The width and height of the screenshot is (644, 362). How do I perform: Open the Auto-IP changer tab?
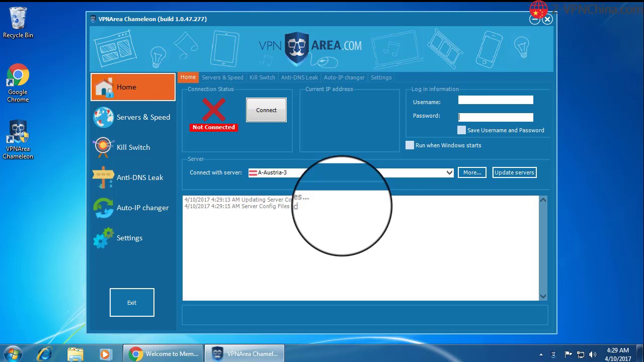click(344, 77)
